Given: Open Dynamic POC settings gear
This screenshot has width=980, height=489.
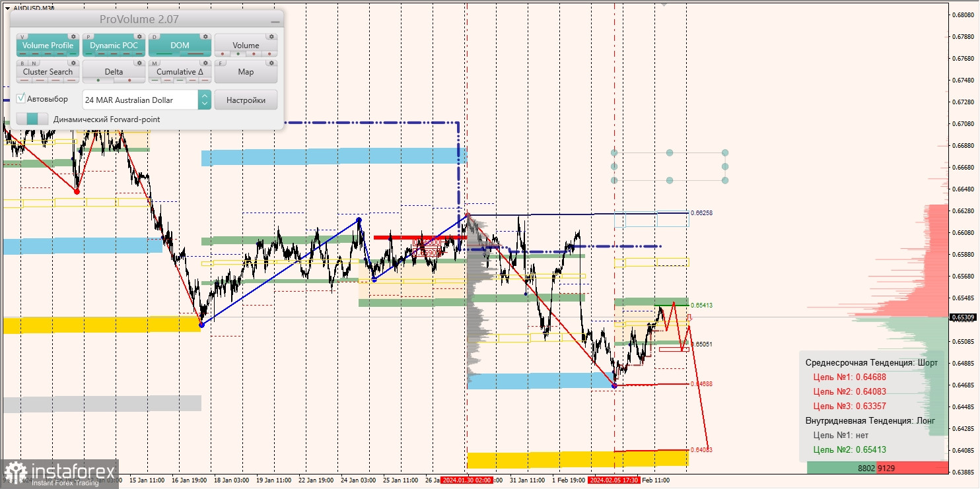Looking at the screenshot, I should (139, 36).
